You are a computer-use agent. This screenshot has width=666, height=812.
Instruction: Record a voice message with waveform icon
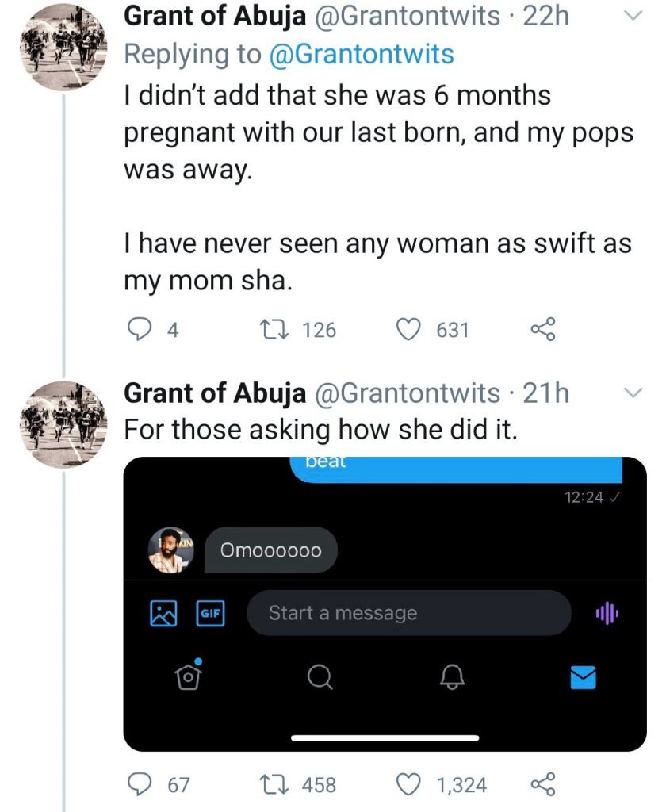(606, 613)
